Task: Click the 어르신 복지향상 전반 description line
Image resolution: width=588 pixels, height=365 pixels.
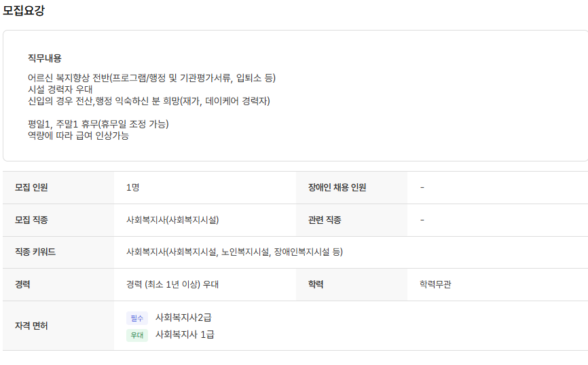Action: pyautogui.click(x=151, y=77)
